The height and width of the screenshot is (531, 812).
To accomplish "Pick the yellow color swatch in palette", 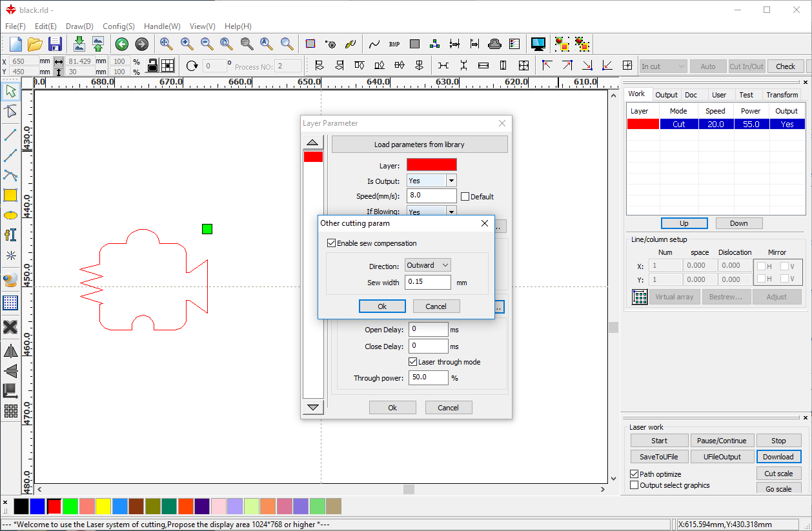I will [103, 506].
